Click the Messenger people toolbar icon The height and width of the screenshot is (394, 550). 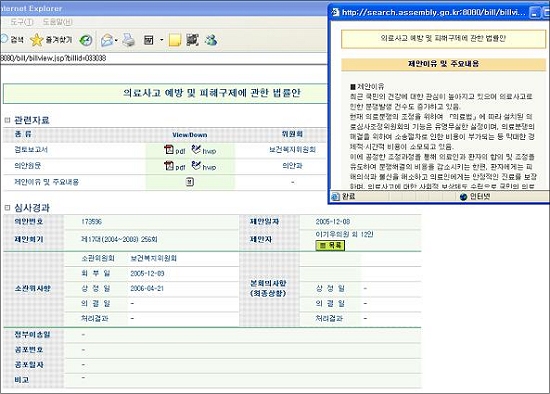click(x=211, y=40)
